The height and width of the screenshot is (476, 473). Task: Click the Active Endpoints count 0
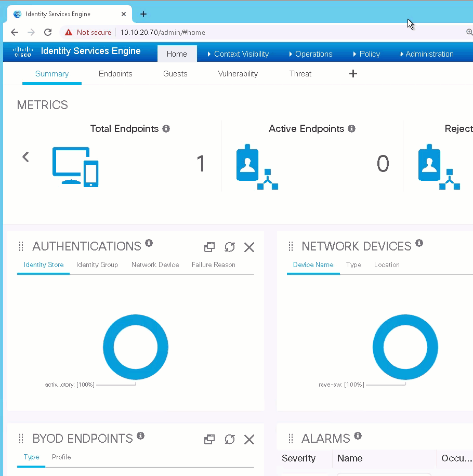383,164
